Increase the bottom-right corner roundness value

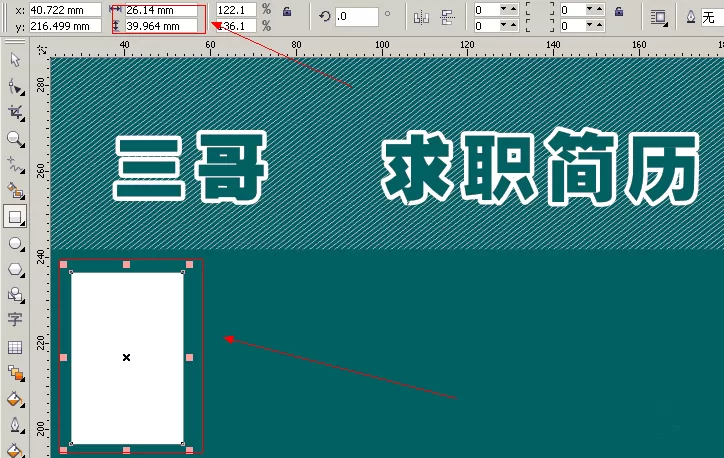599,25
